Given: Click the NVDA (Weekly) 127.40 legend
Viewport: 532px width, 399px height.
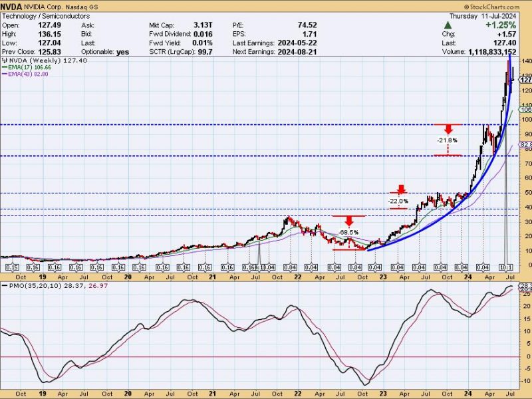Looking at the screenshot, I should 48,61.
